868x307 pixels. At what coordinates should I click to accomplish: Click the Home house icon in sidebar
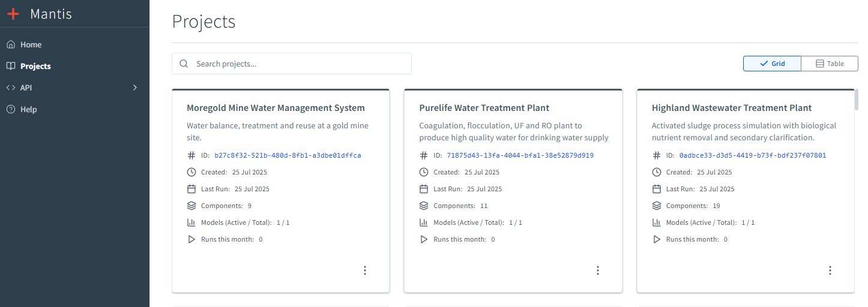click(10, 44)
